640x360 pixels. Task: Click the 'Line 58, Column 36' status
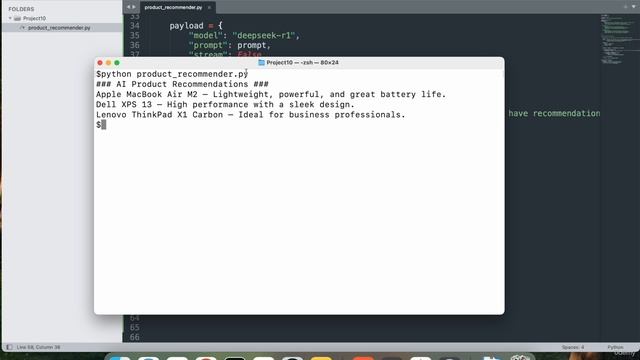click(x=38, y=347)
